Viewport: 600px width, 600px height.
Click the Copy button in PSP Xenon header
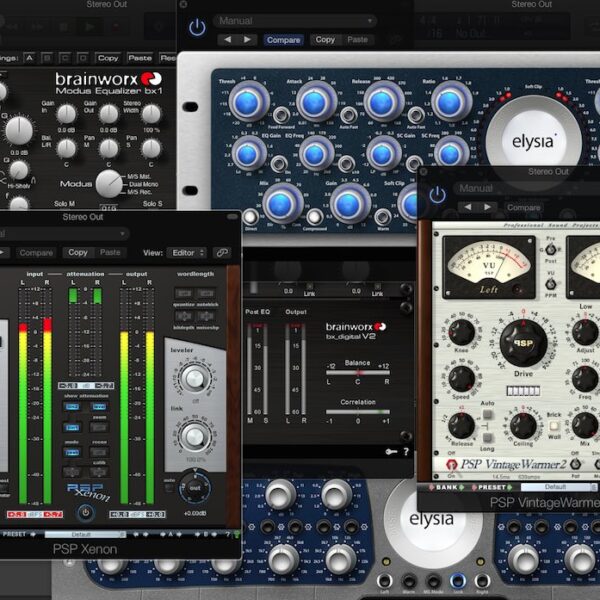tap(77, 253)
